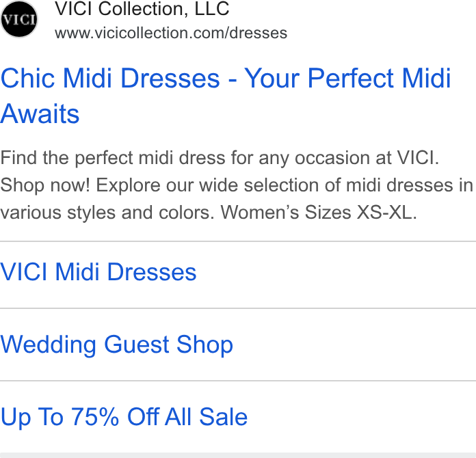Click the round black VICI logo icon
Screen dimensions: 476x458
point(19,19)
